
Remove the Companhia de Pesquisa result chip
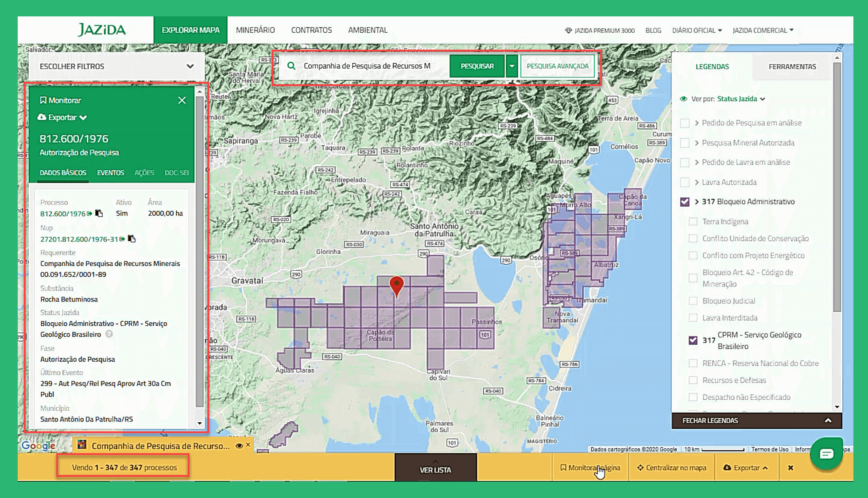click(x=248, y=445)
